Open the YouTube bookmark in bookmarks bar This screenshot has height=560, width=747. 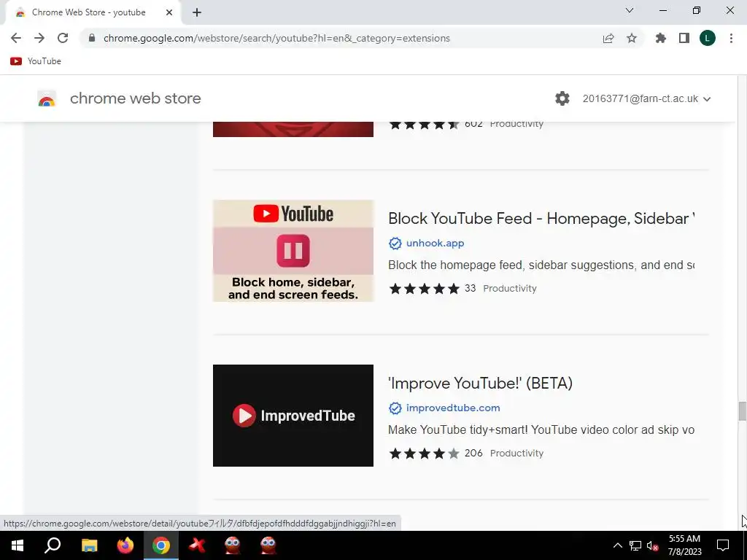click(36, 61)
